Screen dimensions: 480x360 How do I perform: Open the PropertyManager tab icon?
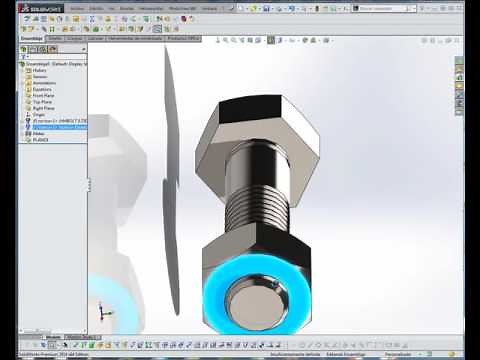tap(33, 49)
